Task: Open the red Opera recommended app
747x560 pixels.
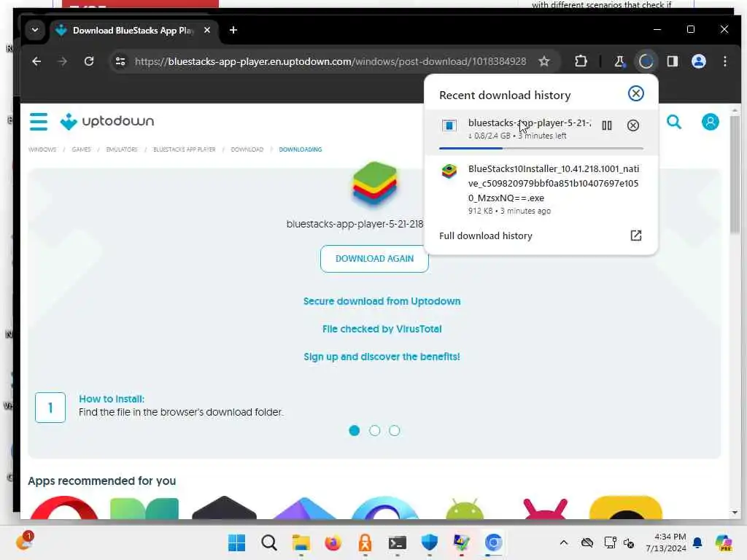Action: tap(64, 507)
